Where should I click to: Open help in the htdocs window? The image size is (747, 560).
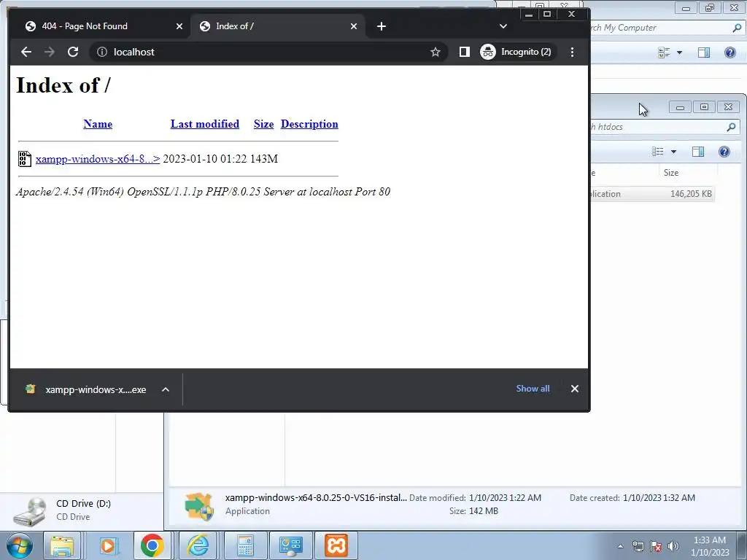724,152
